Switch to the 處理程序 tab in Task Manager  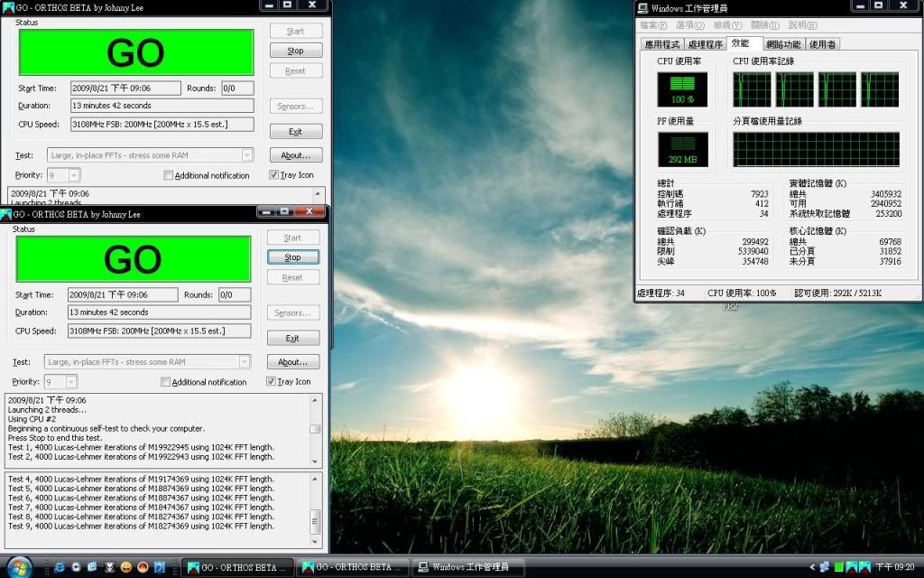(x=705, y=44)
